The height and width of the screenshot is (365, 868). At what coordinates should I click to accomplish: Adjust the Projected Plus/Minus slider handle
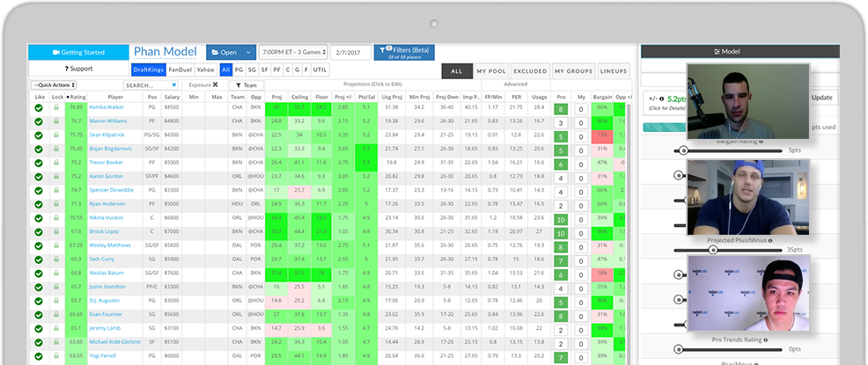713,250
